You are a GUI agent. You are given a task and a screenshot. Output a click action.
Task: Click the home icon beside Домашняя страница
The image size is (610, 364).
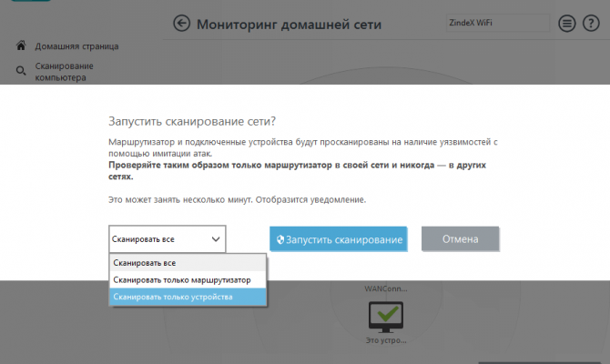(21, 45)
